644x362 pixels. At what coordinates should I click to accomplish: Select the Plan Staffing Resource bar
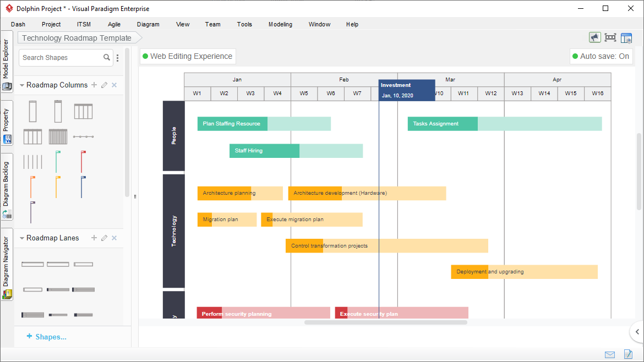264,124
